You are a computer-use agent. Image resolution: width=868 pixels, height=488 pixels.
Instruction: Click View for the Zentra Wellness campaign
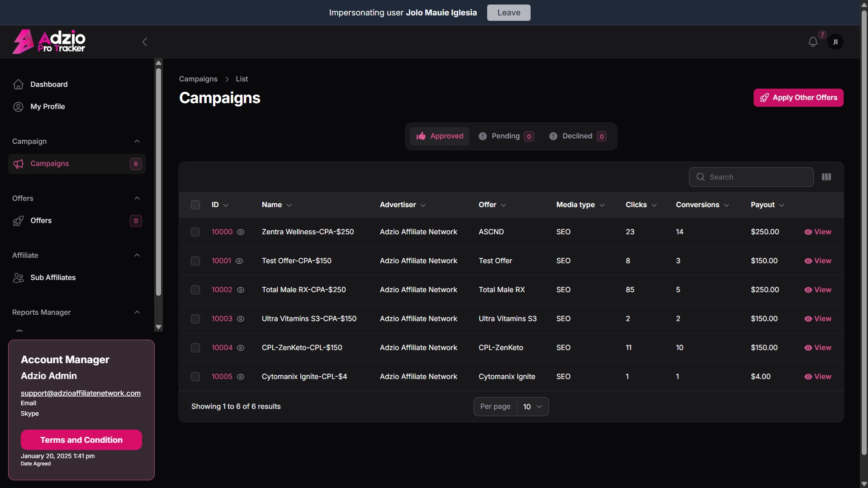[818, 232]
